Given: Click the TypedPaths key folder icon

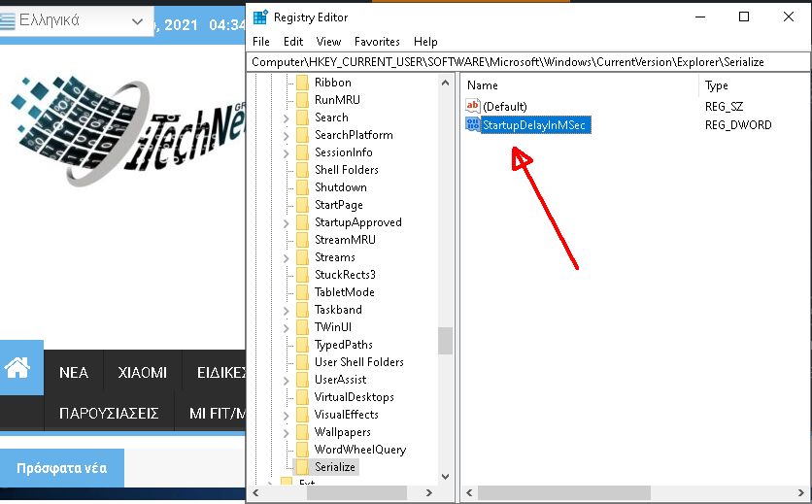Looking at the screenshot, I should (302, 345).
